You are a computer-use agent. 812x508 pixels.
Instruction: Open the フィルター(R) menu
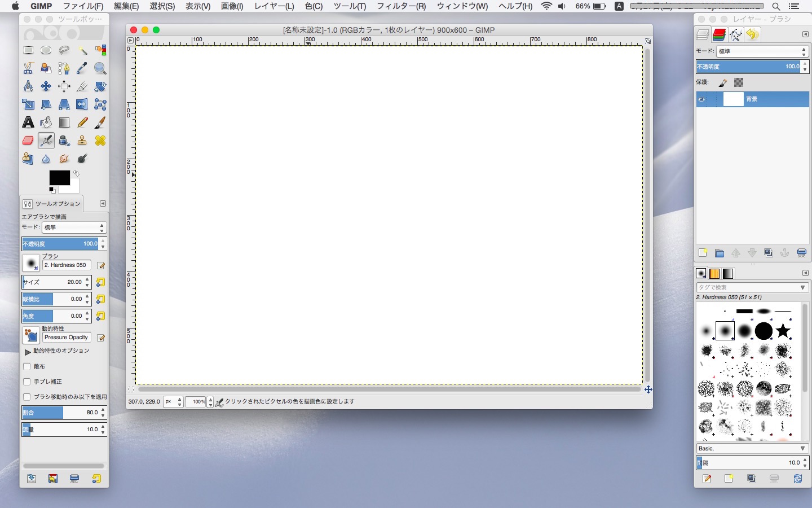point(401,6)
